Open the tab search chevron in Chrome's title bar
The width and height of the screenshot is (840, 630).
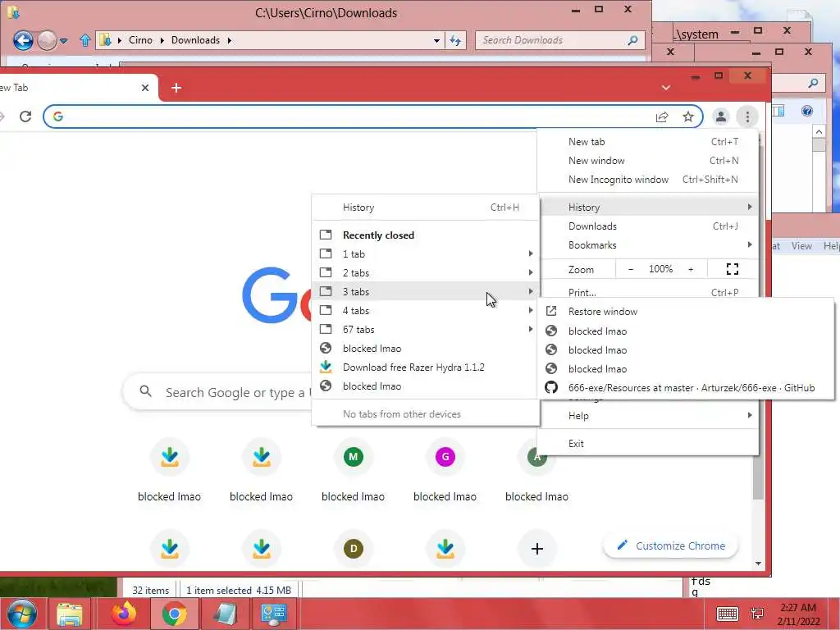665,88
